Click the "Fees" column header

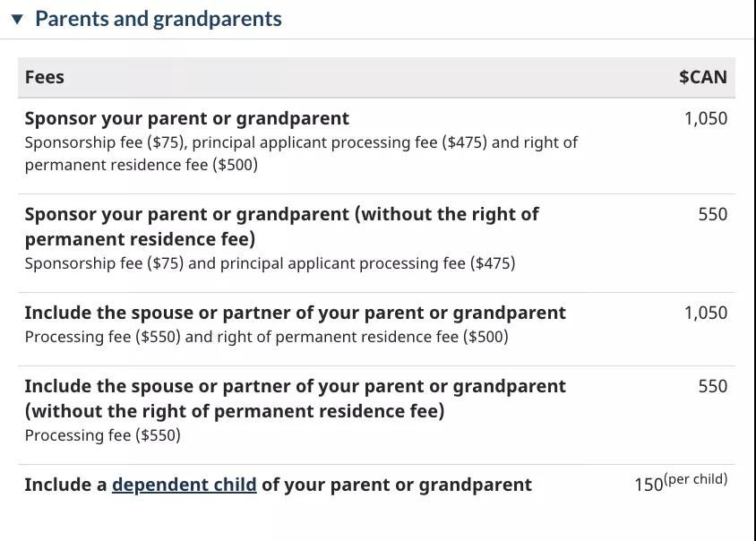point(45,77)
